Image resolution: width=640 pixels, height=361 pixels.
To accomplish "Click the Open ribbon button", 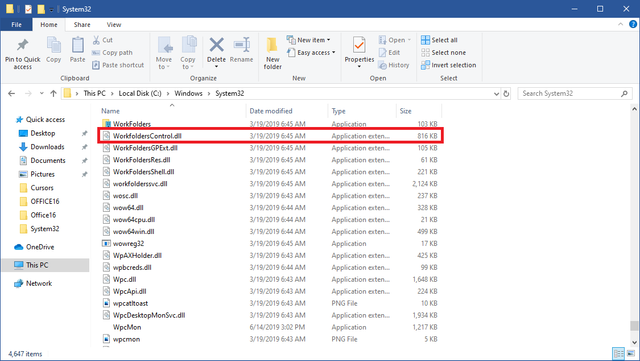I will click(394, 40).
